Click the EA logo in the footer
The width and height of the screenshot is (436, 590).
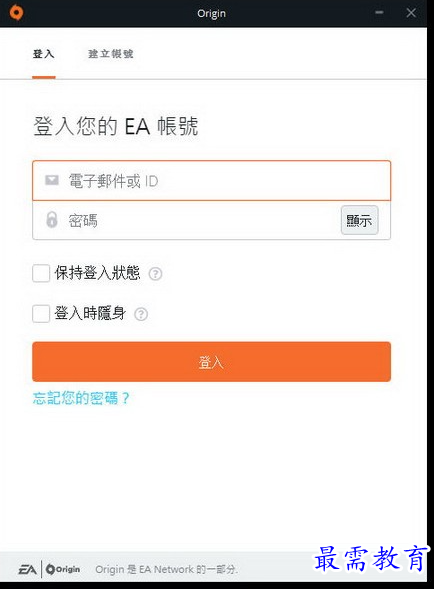27,569
